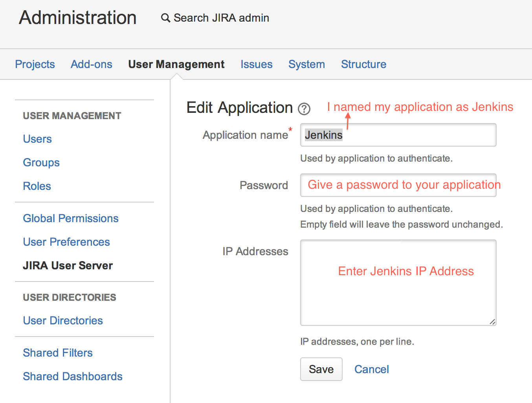Click the Cancel link

coord(371,369)
